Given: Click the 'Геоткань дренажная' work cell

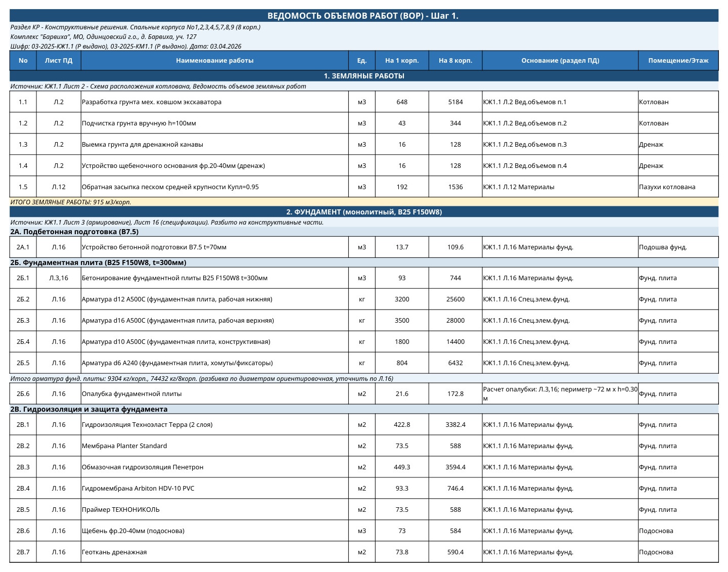Looking at the screenshot, I should pyautogui.click(x=215, y=552).
